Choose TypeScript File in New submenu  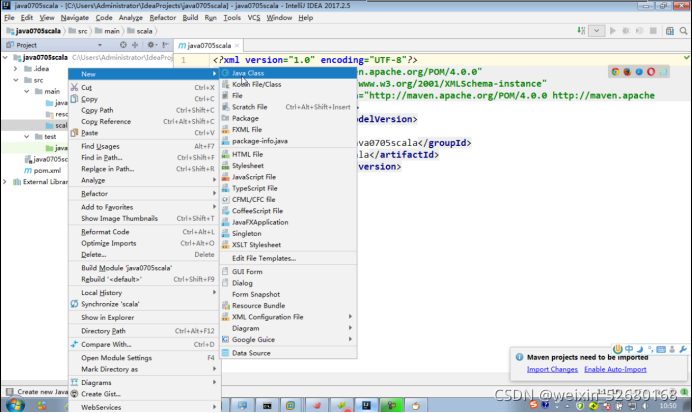(288, 188)
